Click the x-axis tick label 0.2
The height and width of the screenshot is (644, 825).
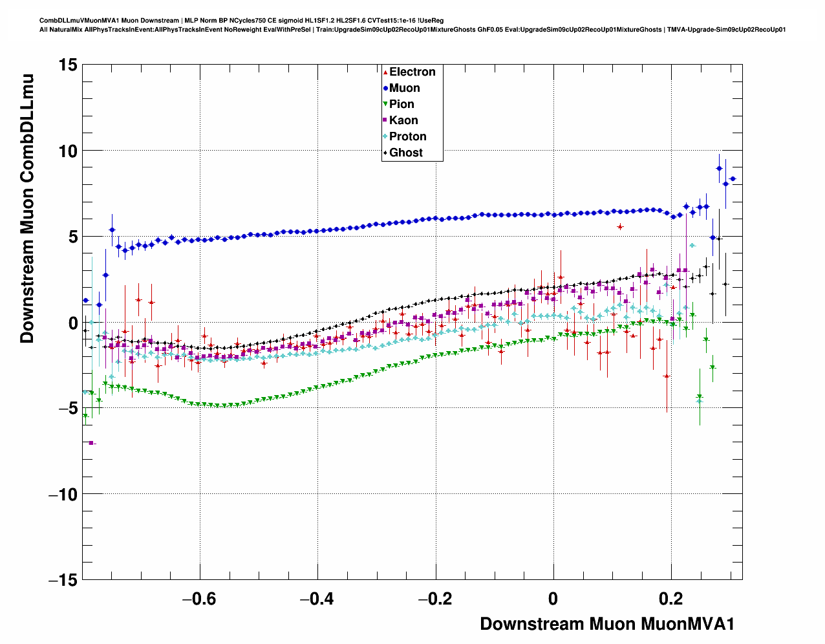[x=671, y=599]
